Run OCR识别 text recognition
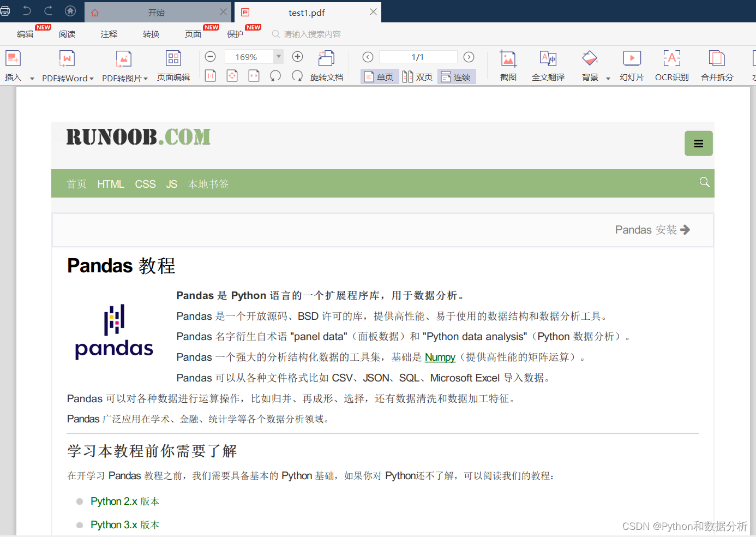 pyautogui.click(x=671, y=64)
